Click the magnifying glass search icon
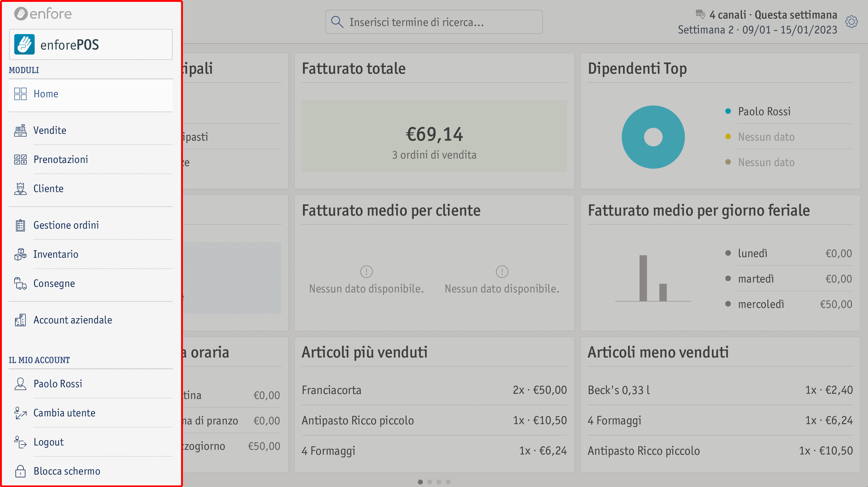868x487 pixels. tap(337, 22)
